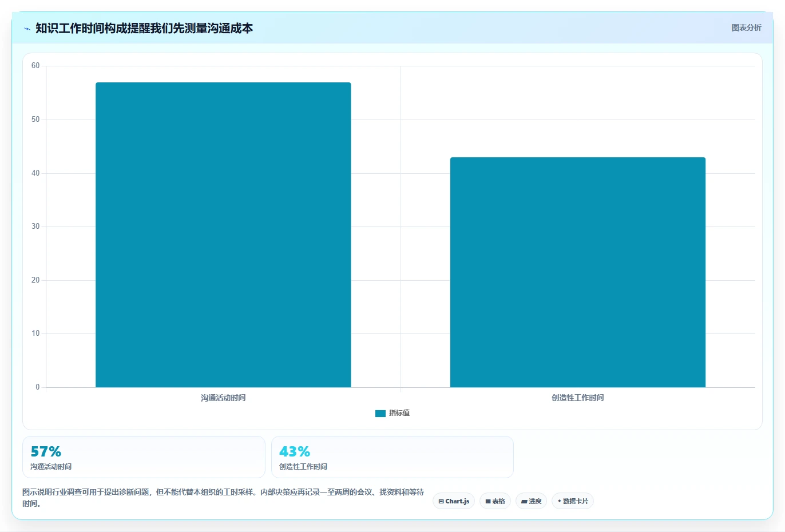The width and height of the screenshot is (785, 532).
Task: Click the 沟通活动时间 bar in the chart
Action: [x=223, y=235]
